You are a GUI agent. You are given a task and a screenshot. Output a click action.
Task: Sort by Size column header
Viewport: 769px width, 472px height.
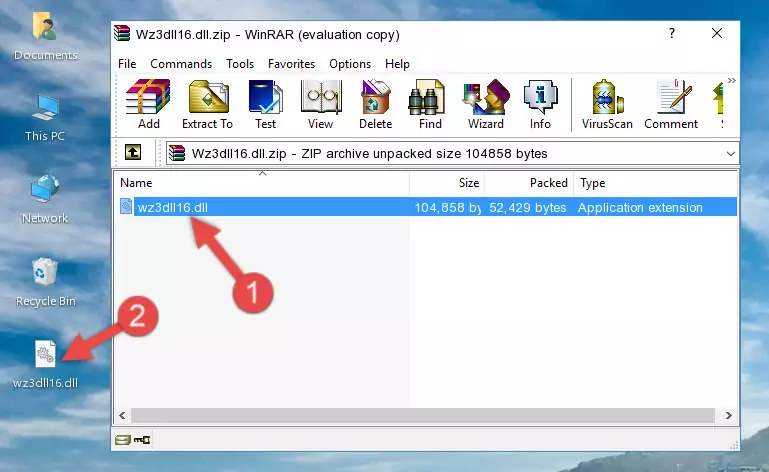tap(447, 183)
